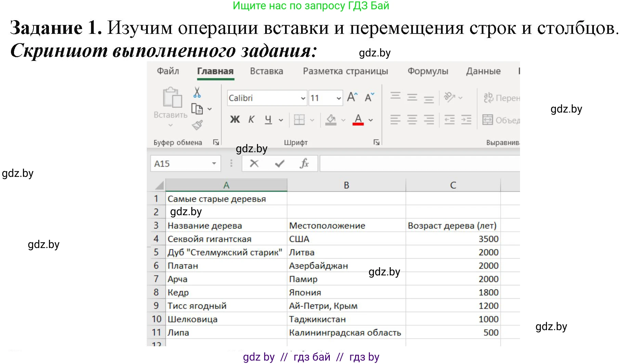This screenshot has width=623, height=364.
Task: Open the Формулы ribbon tab
Action: click(428, 71)
